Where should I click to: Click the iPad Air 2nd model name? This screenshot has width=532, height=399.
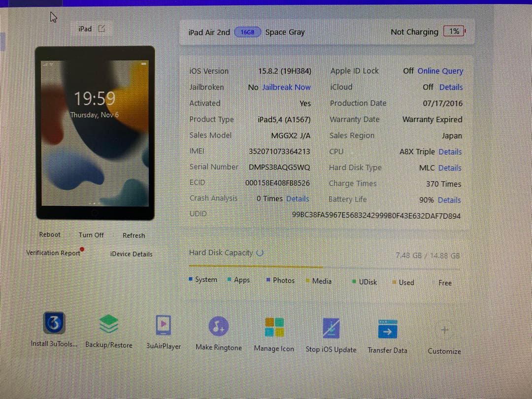click(x=209, y=32)
